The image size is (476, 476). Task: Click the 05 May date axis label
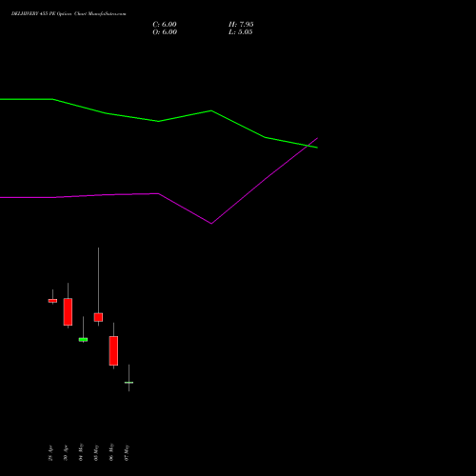pyautogui.click(x=96, y=452)
